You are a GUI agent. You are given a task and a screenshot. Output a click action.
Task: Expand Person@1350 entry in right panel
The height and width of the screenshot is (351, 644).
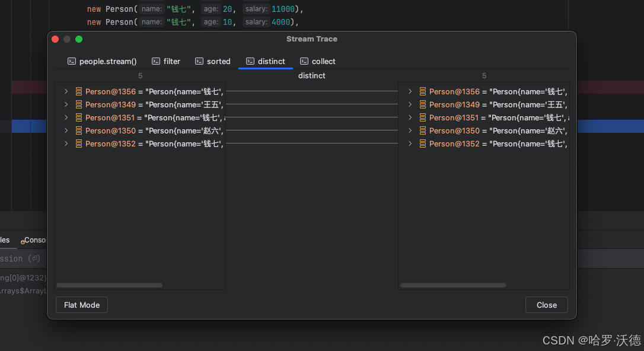[x=410, y=130]
